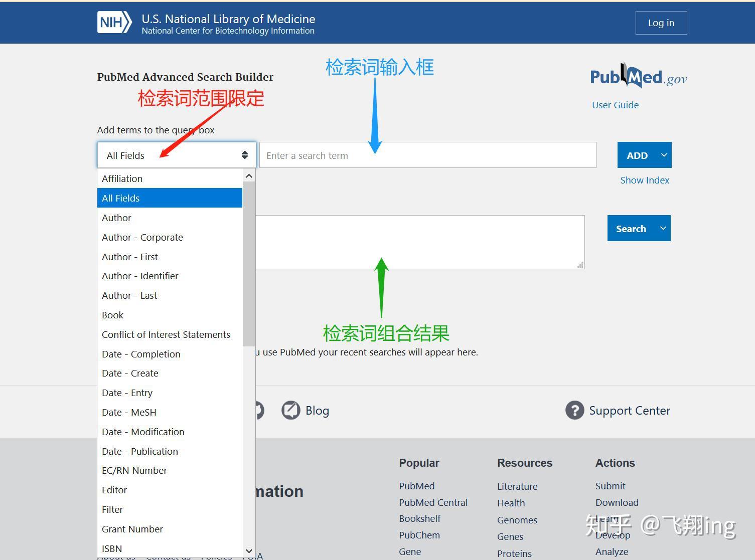This screenshot has height=560, width=755.
Task: Choose Author - Corporate option
Action: (x=170, y=237)
